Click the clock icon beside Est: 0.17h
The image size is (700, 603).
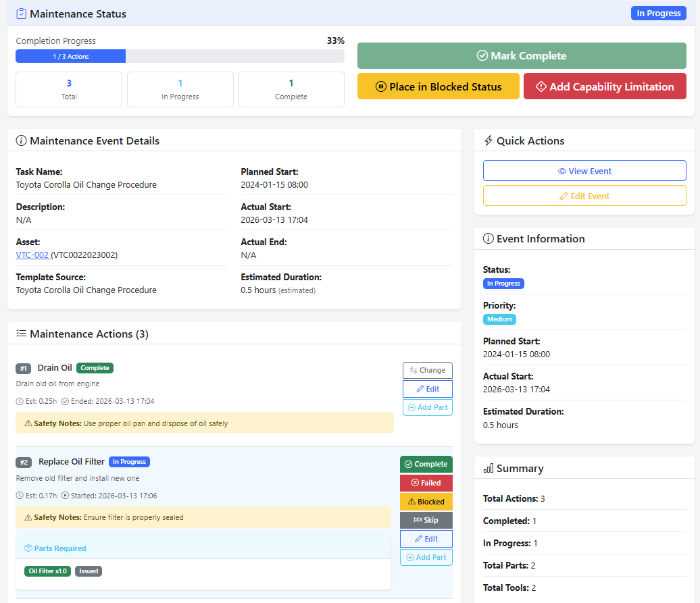click(20, 496)
